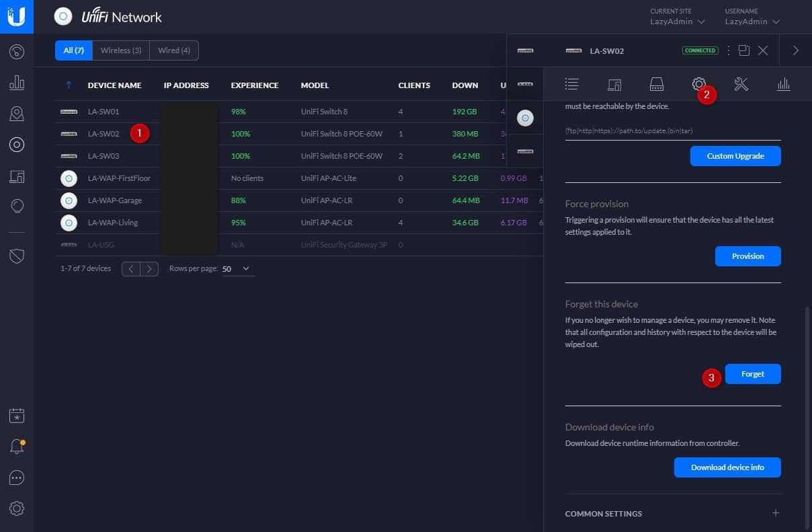Sort by Model column
This screenshot has width=812, height=532.
tap(315, 85)
